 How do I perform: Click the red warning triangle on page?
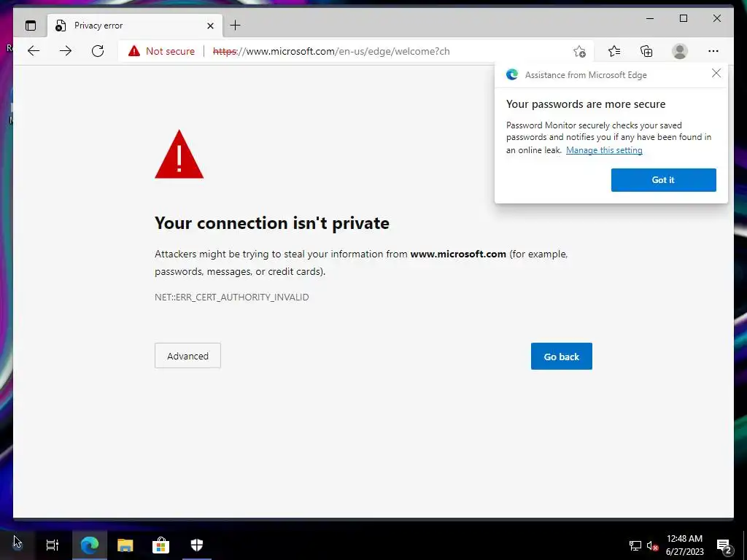point(179,155)
